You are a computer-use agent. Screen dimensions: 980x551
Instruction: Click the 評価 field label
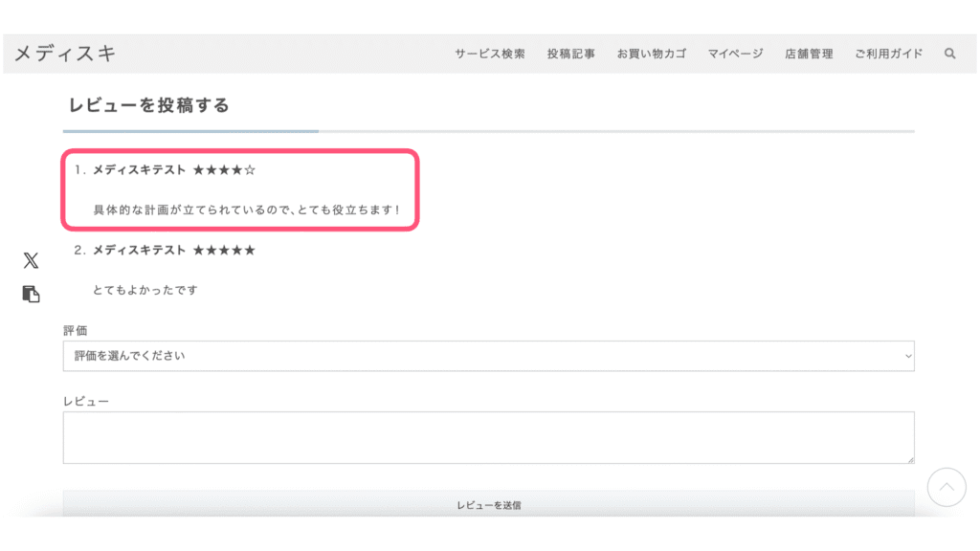[75, 330]
